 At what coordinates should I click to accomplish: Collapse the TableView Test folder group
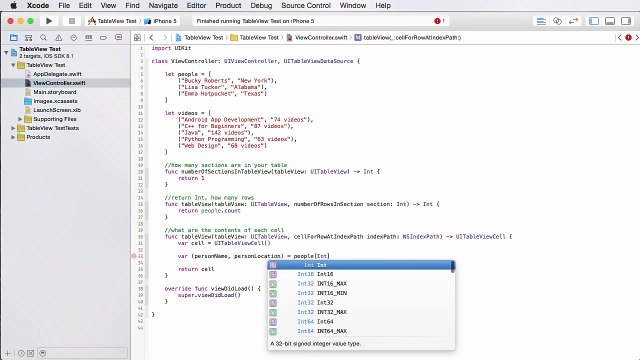(13, 65)
